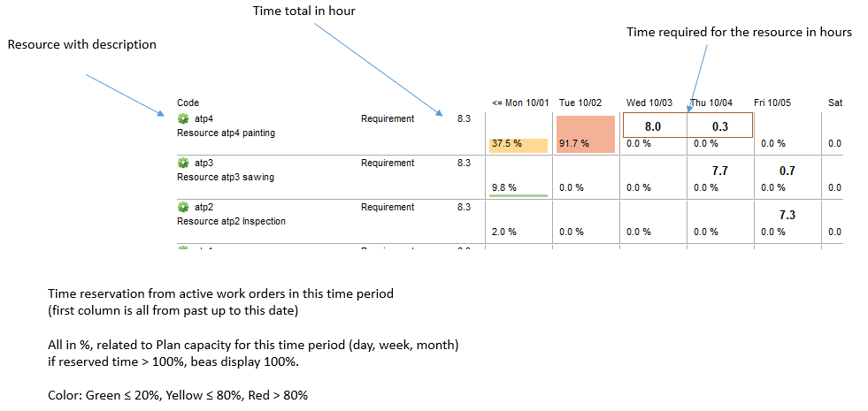Screen dimensions: 868x411
Task: Click the Wed 10/03 date header
Action: point(649,103)
